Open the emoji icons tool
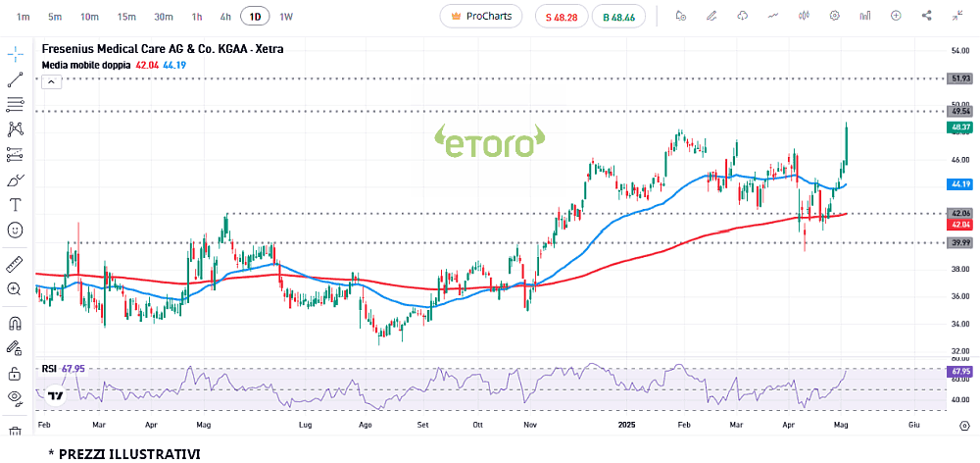Image resolution: width=980 pixels, height=463 pixels. click(x=15, y=231)
